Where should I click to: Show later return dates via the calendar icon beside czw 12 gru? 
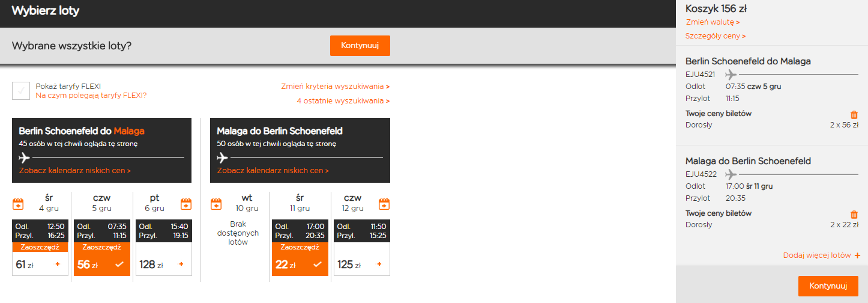pyautogui.click(x=384, y=204)
